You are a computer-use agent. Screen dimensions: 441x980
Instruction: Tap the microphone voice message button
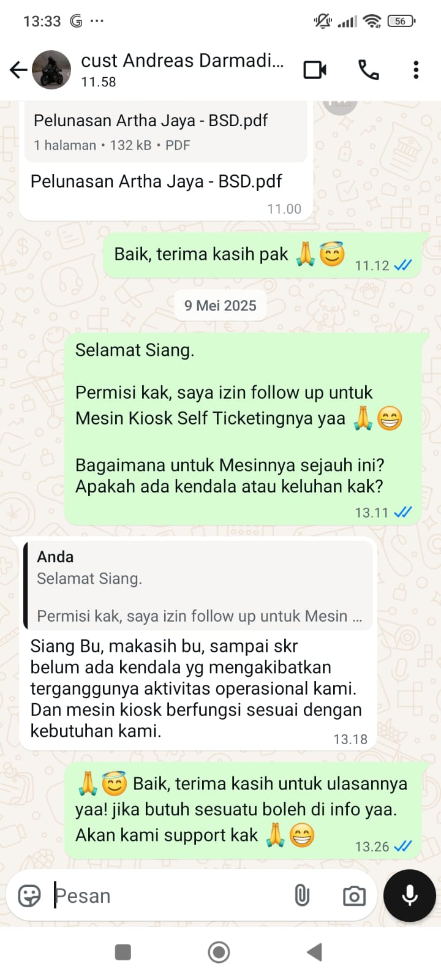click(x=410, y=895)
